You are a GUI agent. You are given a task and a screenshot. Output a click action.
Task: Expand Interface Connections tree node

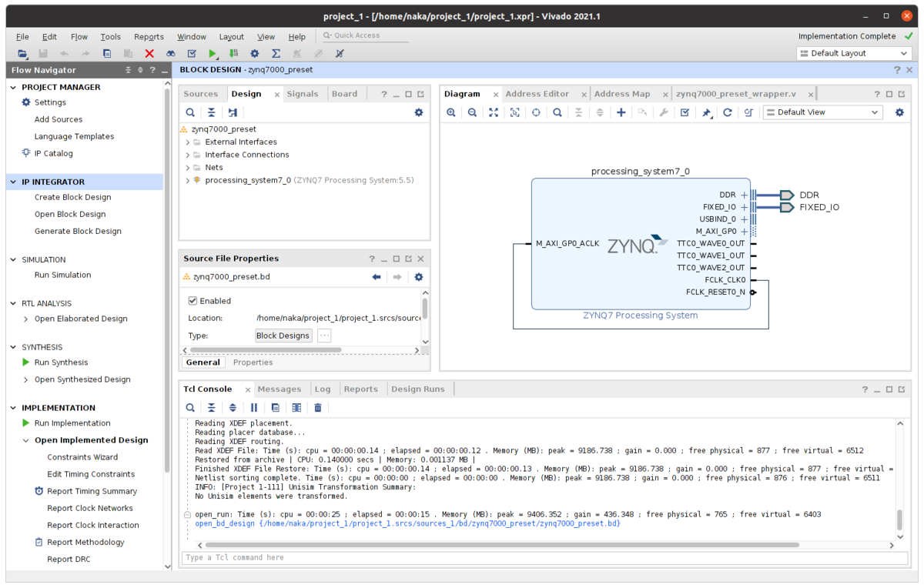coord(187,155)
